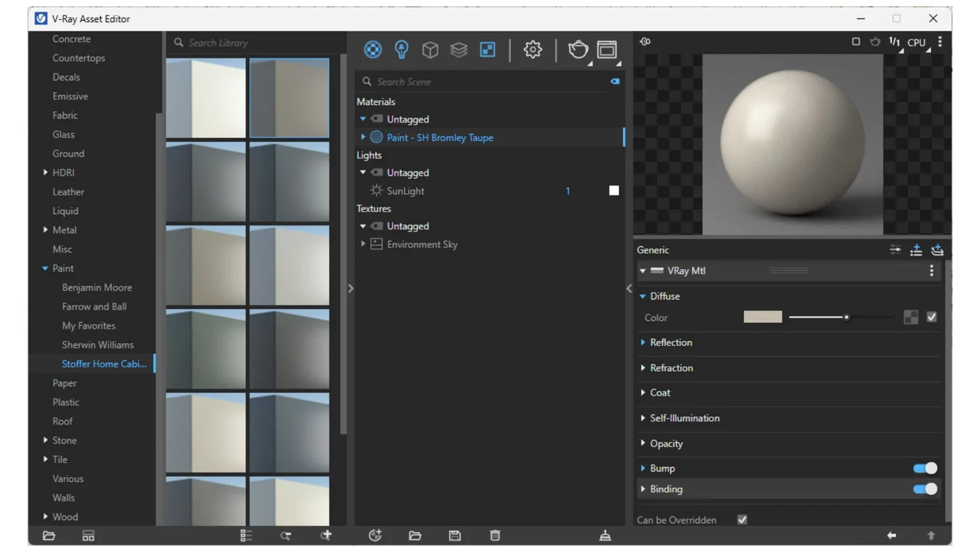Select the Sherwin Williams paint category

[x=97, y=345]
